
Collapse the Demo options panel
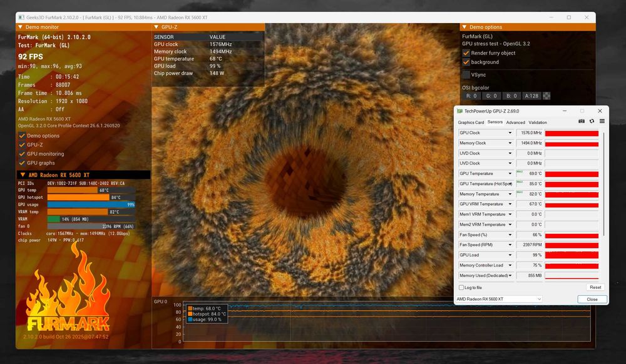(464, 27)
